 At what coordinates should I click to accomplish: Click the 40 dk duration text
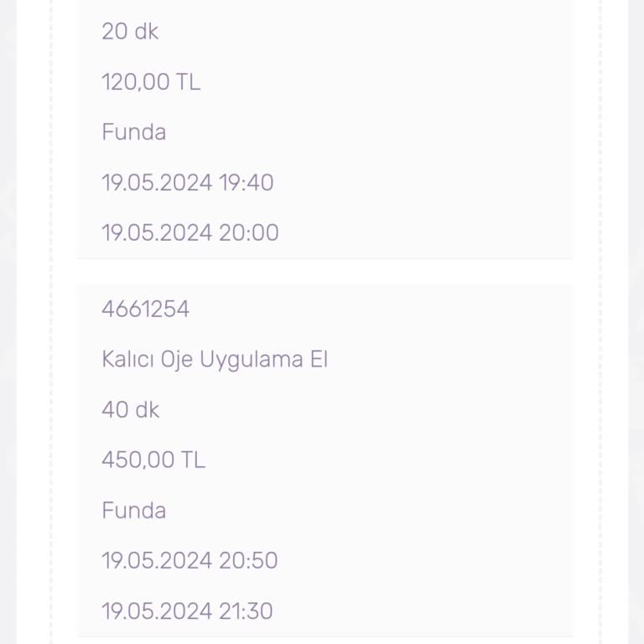pyautogui.click(x=130, y=410)
